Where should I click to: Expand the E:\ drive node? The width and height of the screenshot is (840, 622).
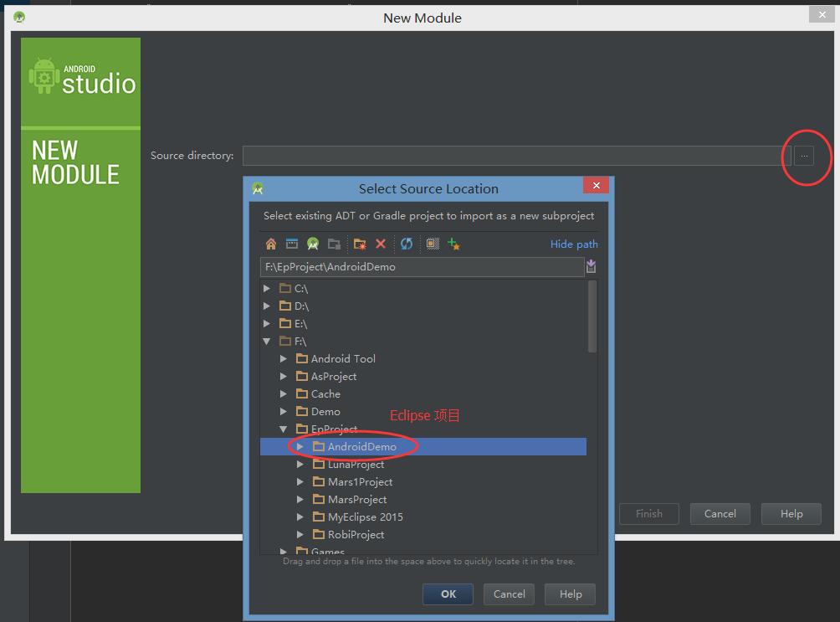267,324
